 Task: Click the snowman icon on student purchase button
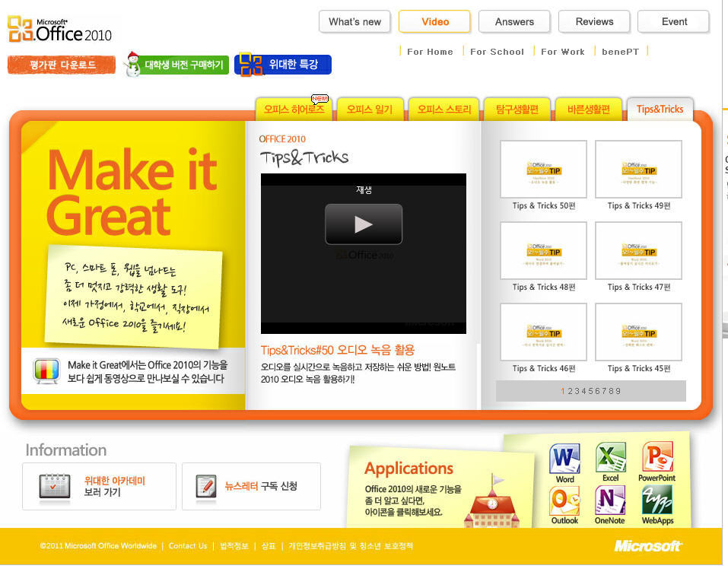coord(133,64)
